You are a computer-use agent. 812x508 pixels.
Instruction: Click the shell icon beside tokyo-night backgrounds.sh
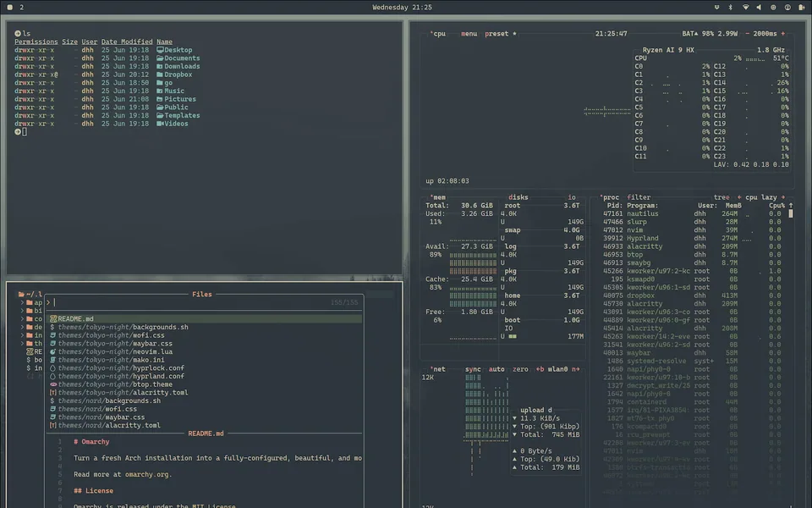pyautogui.click(x=52, y=327)
